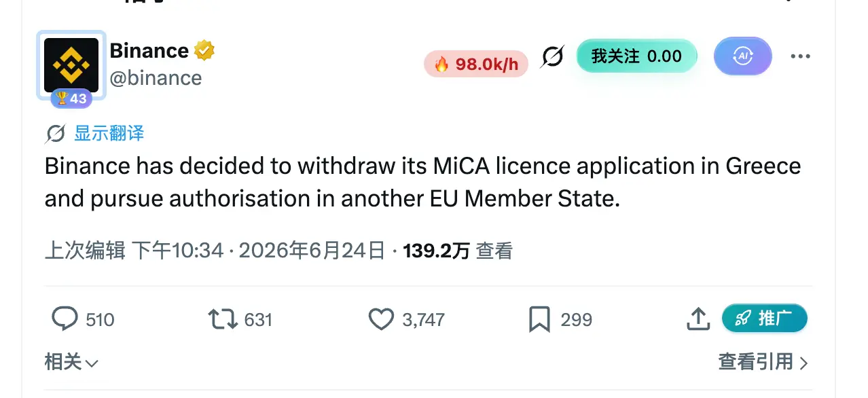Bookmark the tweet with 299 saves
The width and height of the screenshot is (868, 398).
(x=539, y=319)
